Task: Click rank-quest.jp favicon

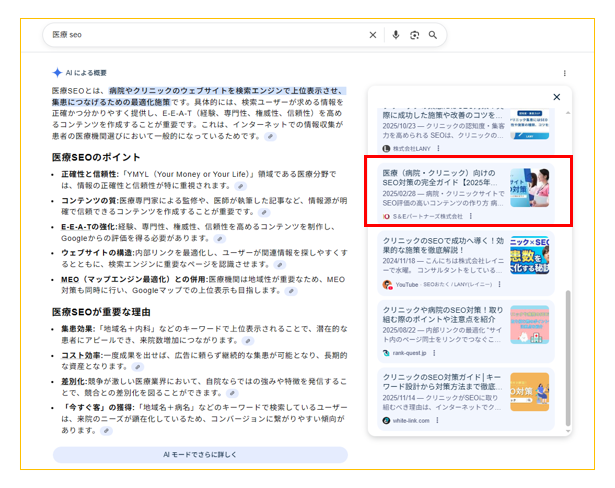Action: pyautogui.click(x=386, y=353)
